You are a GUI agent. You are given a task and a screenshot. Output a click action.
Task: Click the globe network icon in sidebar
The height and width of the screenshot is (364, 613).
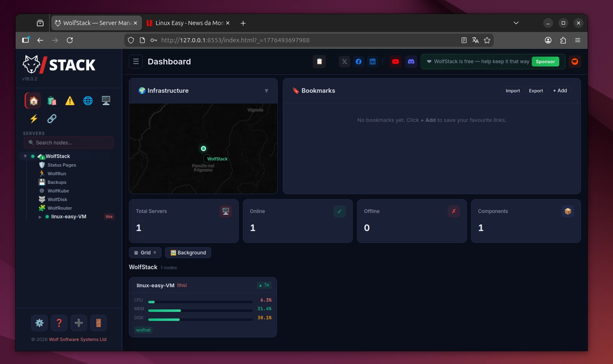click(88, 101)
